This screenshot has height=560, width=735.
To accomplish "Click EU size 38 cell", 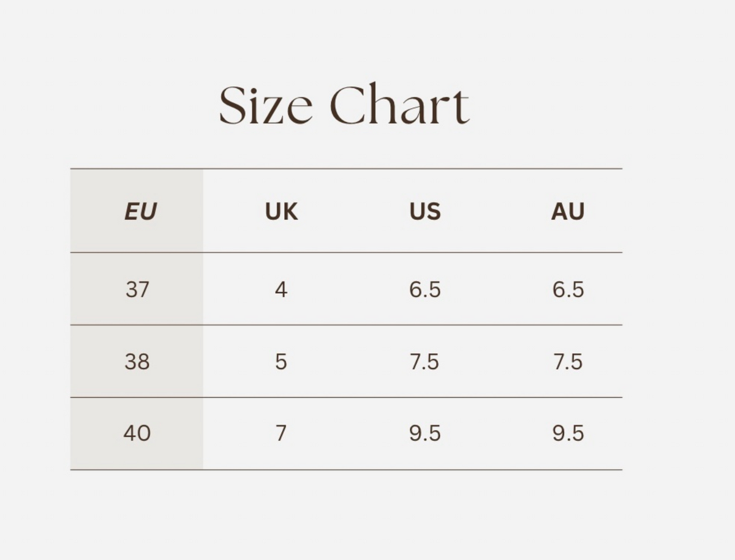I will click(x=137, y=362).
